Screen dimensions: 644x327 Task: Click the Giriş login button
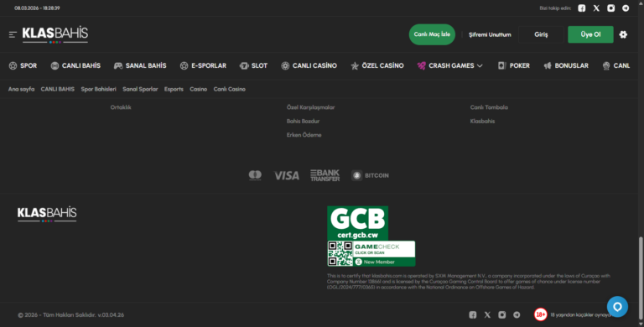[x=541, y=34]
